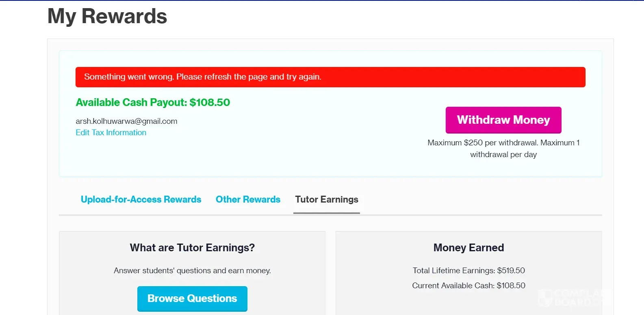The image size is (644, 315).
Task: Click the gray divider line below Upload-for-Access Rewards
Action: 141,215
